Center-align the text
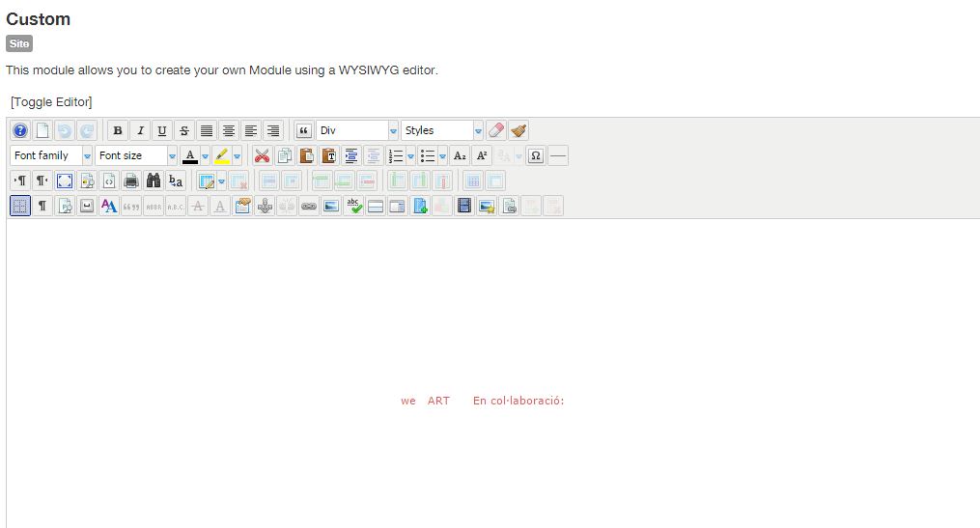Viewport: 980px width, 528px height. click(229, 130)
